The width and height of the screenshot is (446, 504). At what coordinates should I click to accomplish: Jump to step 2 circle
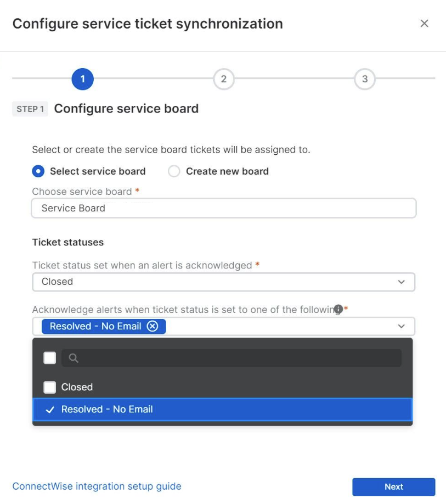[x=223, y=79]
